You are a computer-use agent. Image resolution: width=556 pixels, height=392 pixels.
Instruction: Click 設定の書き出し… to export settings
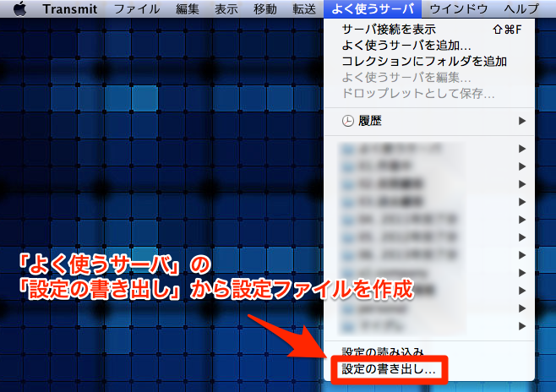pyautogui.click(x=389, y=369)
